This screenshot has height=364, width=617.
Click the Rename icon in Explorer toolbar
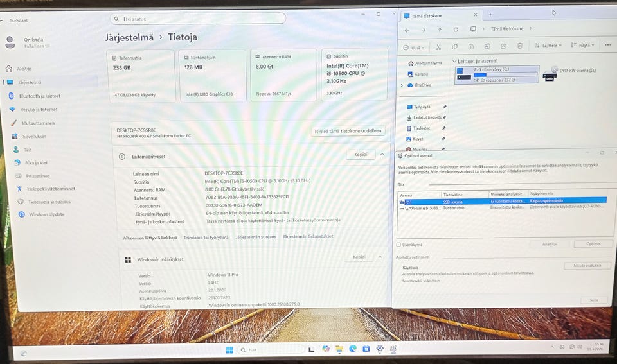point(487,46)
